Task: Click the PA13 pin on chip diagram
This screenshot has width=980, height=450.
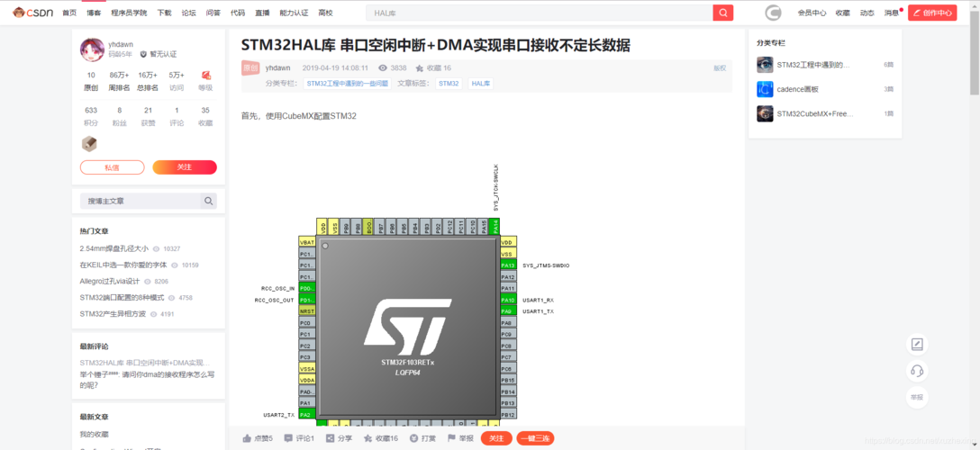Action: (508, 265)
